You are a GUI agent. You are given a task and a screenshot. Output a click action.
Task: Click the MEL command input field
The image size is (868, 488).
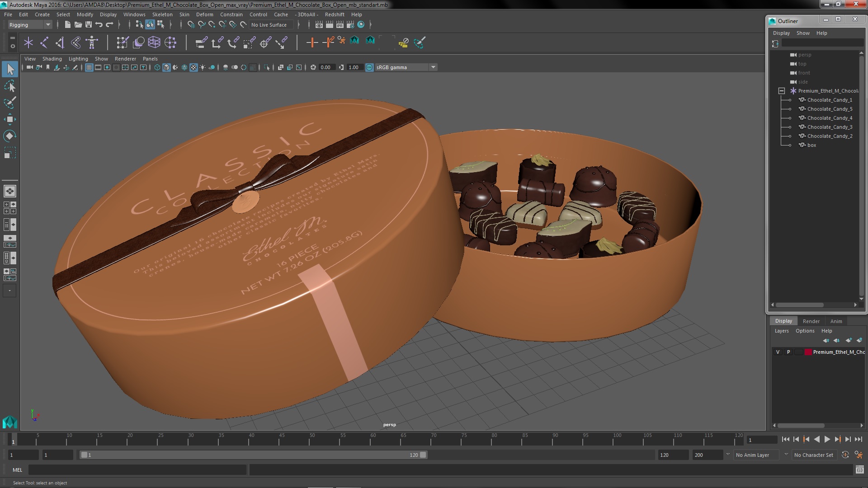pyautogui.click(x=137, y=470)
